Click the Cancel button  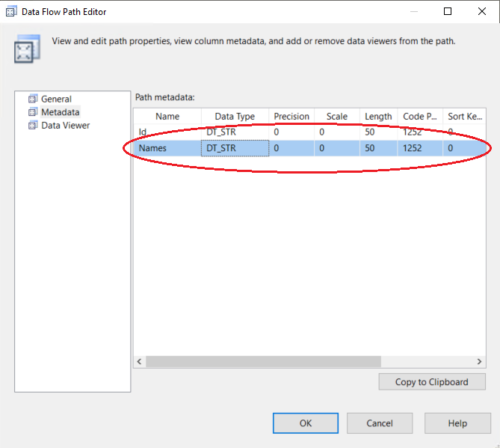tap(380, 423)
